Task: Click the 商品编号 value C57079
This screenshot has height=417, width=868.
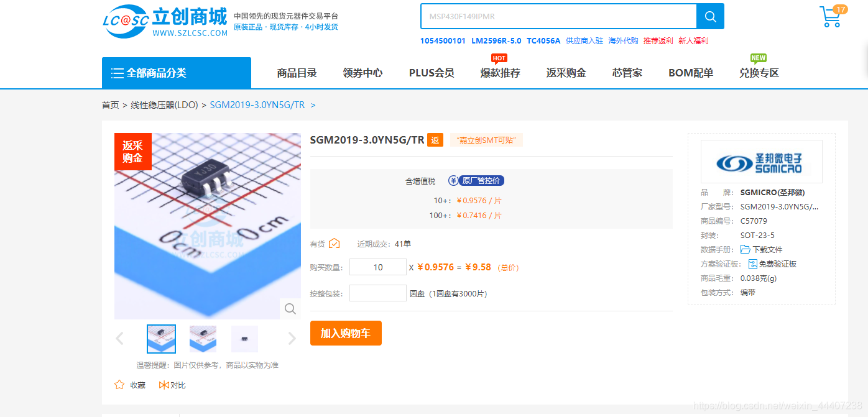Action: coord(754,221)
